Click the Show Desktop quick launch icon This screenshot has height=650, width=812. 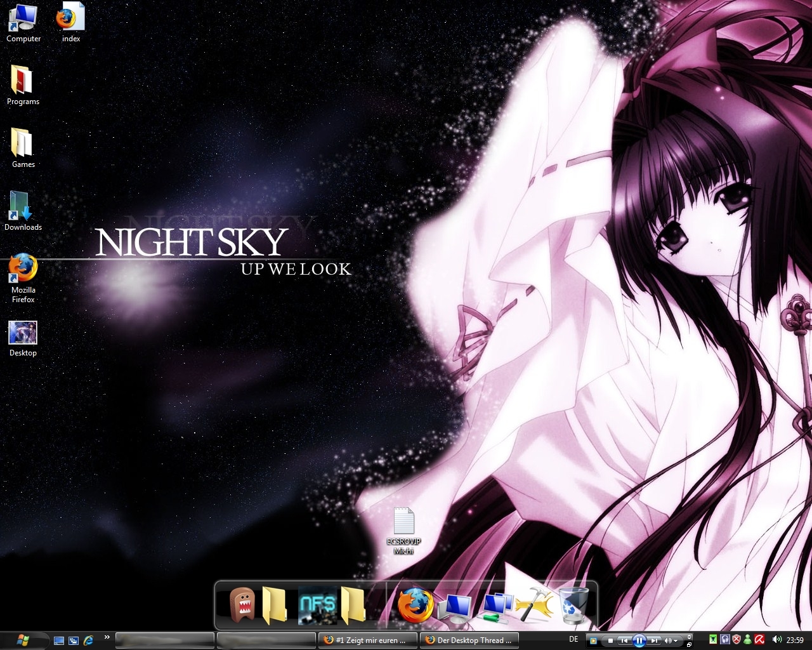click(59, 640)
